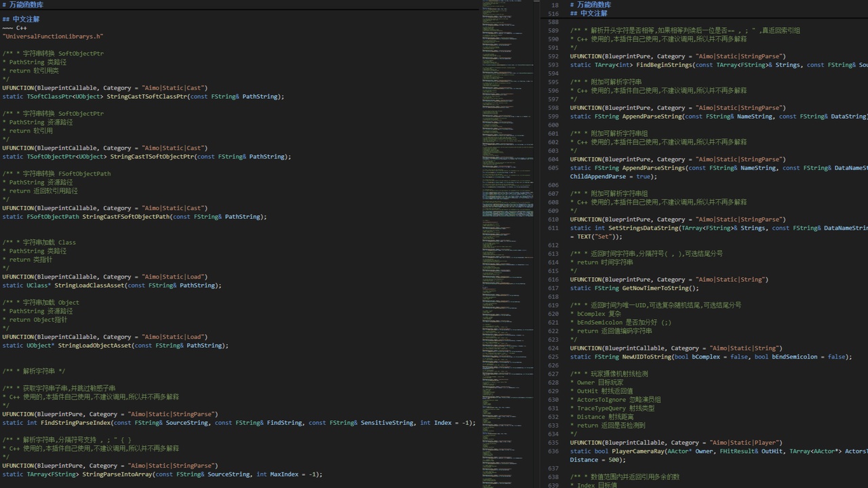Image resolution: width=868 pixels, height=488 pixels.
Task: Click 'bEndSemicolon = false' on line 625
Action: click(x=809, y=357)
